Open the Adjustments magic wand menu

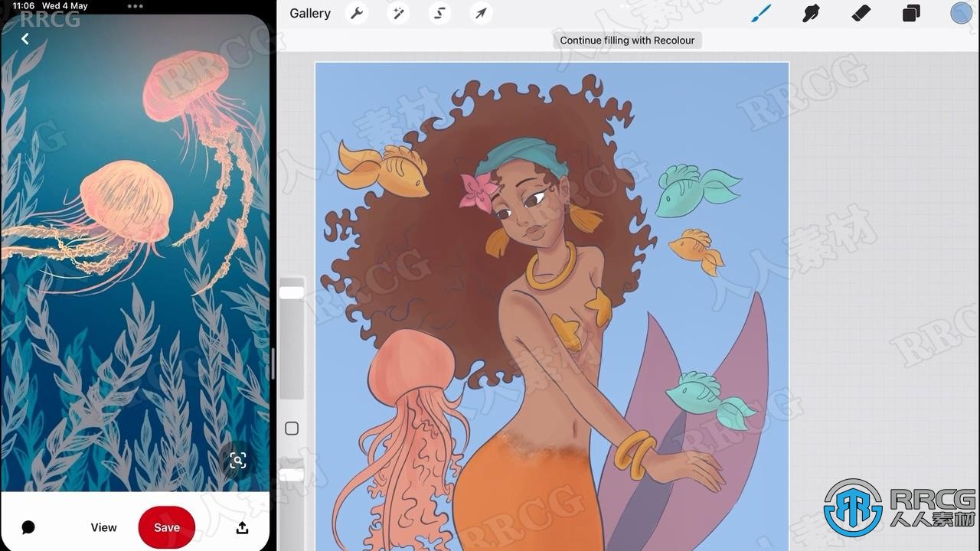point(398,13)
